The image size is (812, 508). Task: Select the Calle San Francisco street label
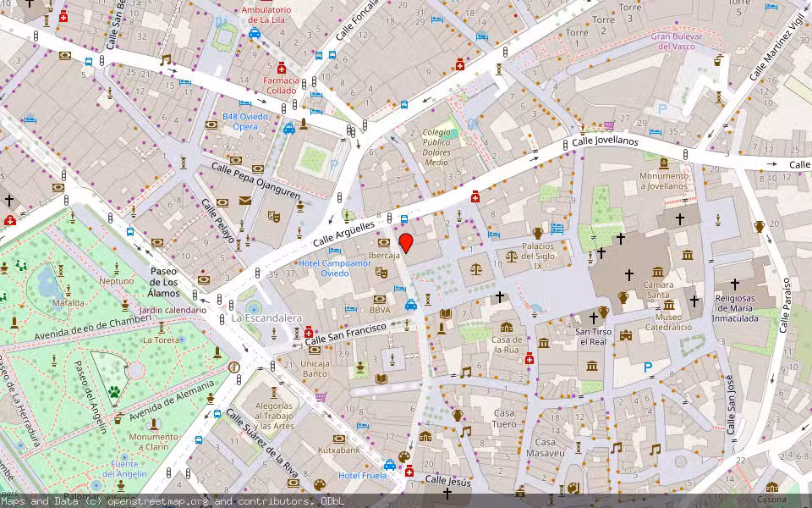click(x=346, y=334)
